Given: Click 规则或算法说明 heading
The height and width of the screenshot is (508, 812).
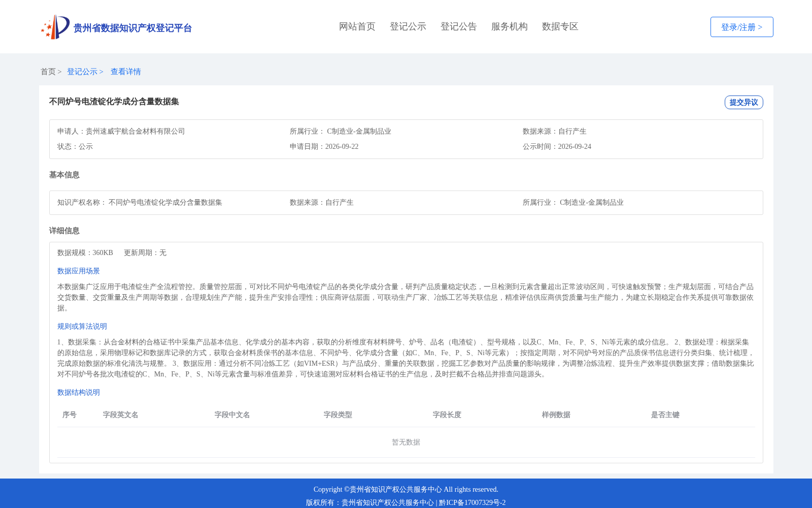Looking at the screenshot, I should 82,326.
